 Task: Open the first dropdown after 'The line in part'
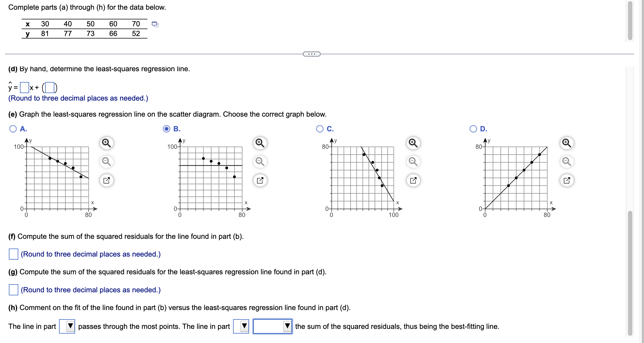click(x=68, y=326)
